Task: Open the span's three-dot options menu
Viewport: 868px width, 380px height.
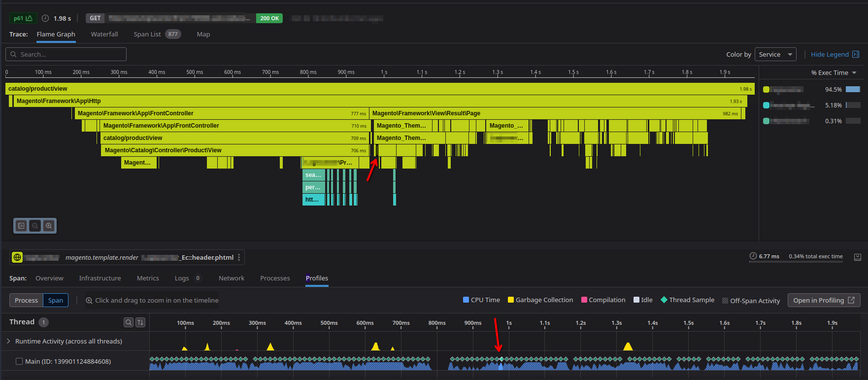Action: (x=239, y=257)
